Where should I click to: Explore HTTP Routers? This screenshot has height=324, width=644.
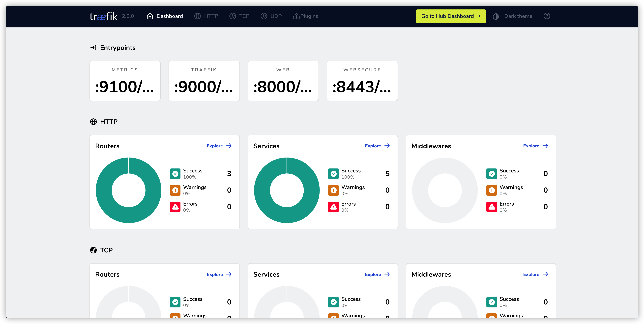point(219,146)
